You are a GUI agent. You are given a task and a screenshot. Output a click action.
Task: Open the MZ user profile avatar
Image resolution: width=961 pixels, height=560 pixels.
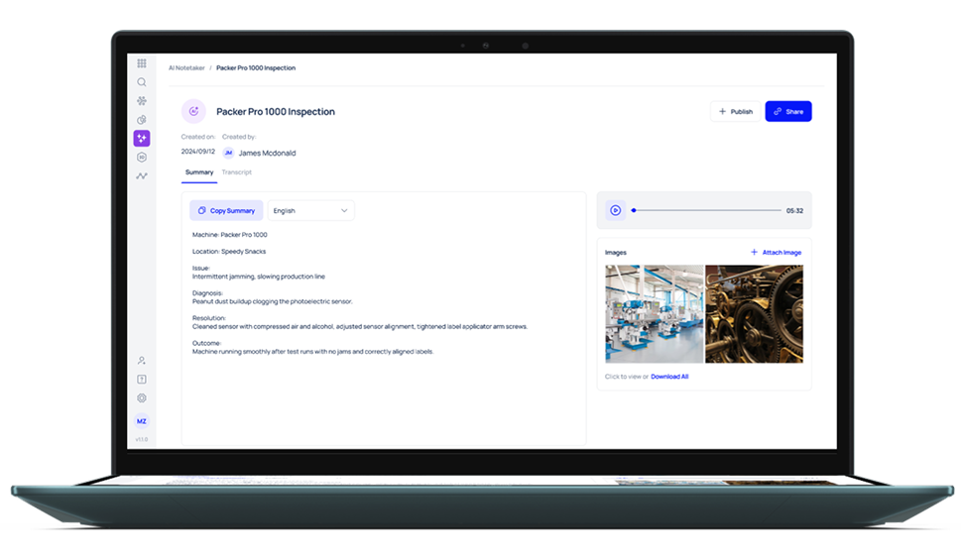tap(142, 421)
